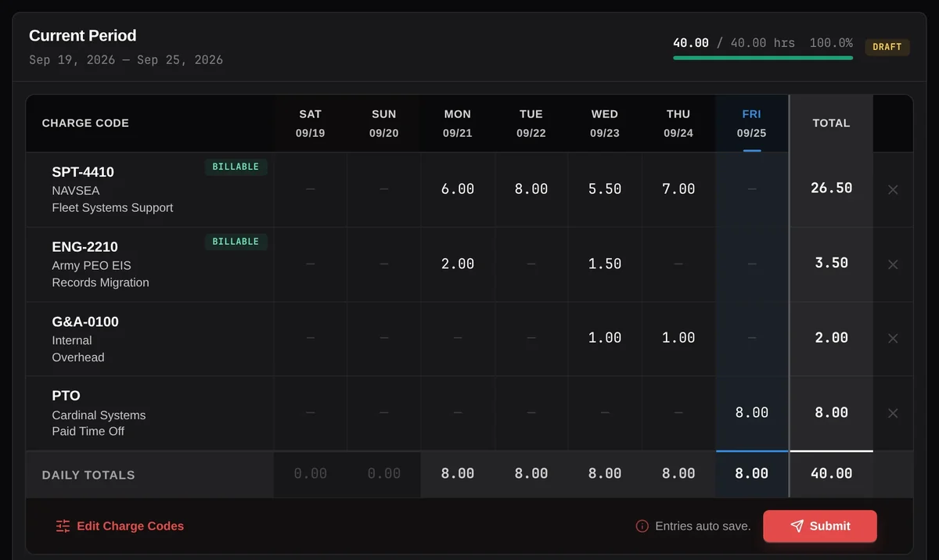
Task: Click the SPT-4410 charge code name
Action: click(84, 172)
